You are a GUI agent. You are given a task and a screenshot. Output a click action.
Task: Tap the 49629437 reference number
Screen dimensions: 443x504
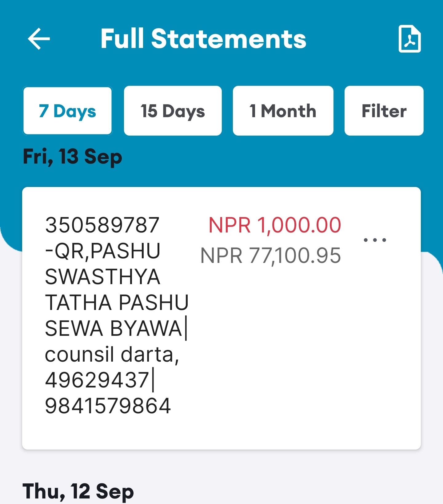[97, 380]
